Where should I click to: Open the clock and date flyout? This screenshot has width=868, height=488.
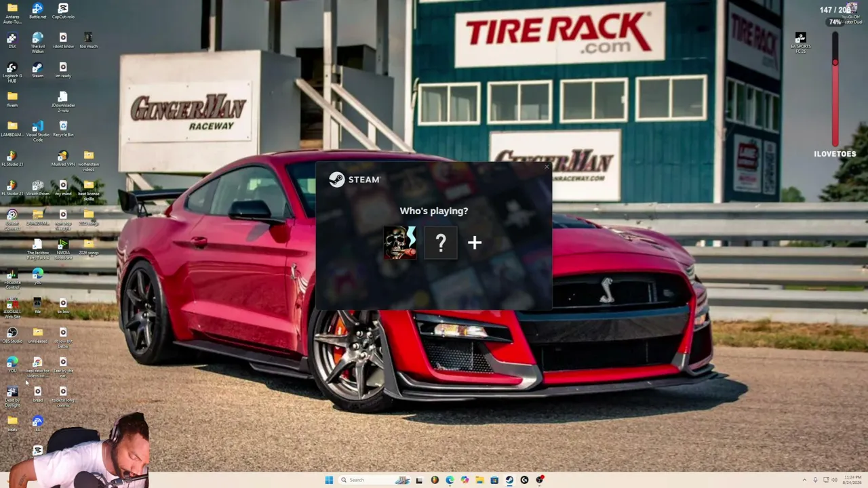[x=852, y=480]
